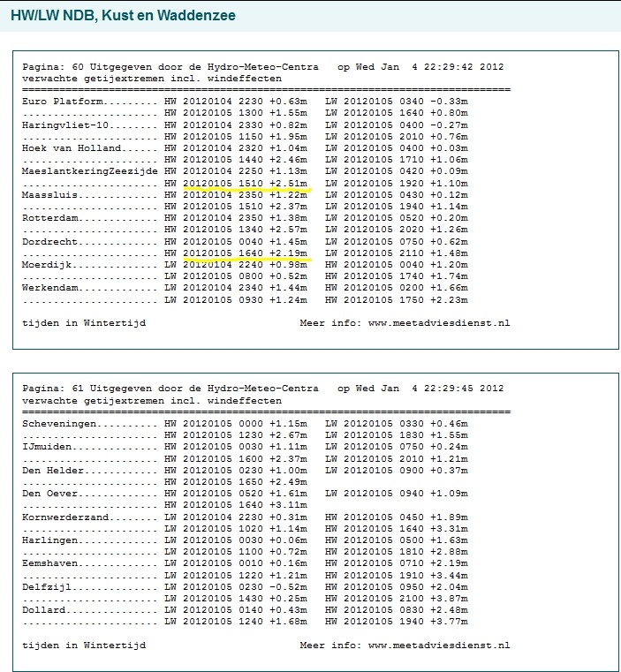
Task: Select the 'Den Helder' station name
Action: [x=53, y=470]
